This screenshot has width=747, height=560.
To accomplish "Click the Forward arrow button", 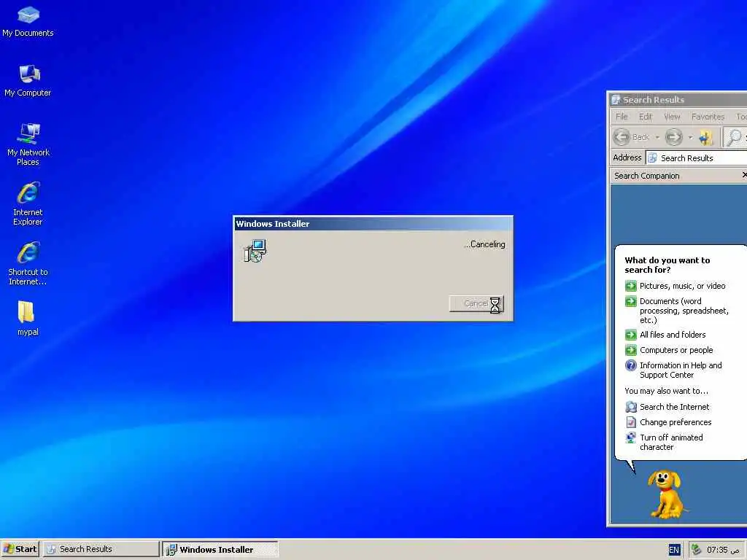I will click(x=673, y=137).
